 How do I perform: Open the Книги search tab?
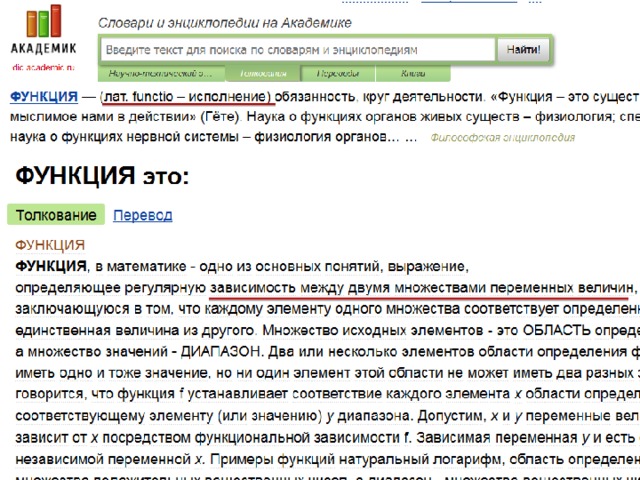[x=413, y=73]
